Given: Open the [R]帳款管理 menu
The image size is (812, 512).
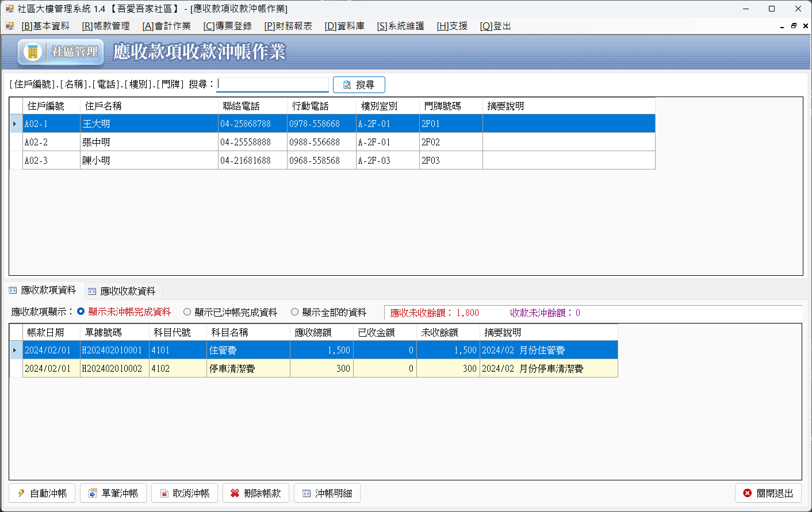Looking at the screenshot, I should (106, 26).
